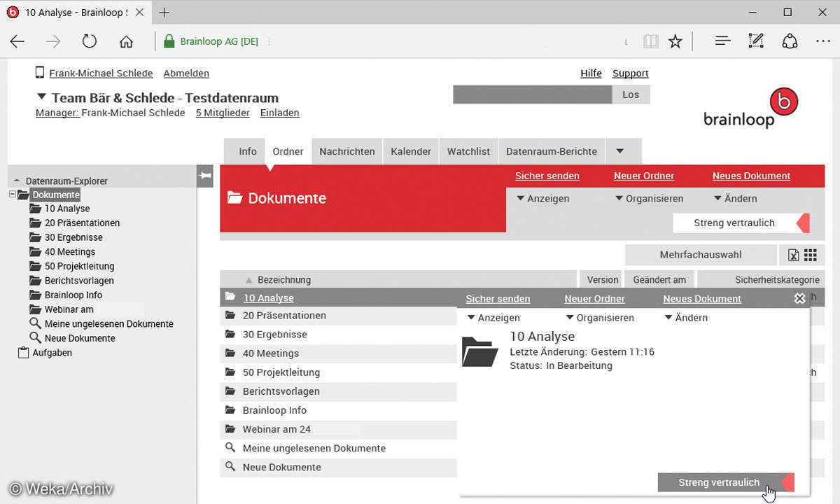
Task: Click into the search input field
Action: 532,94
